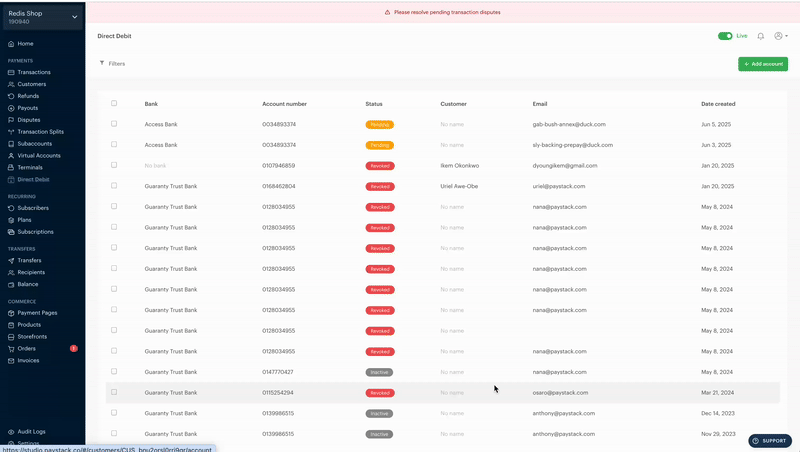Check the select-all checkbox in table header
The image size is (800, 452).
114,103
